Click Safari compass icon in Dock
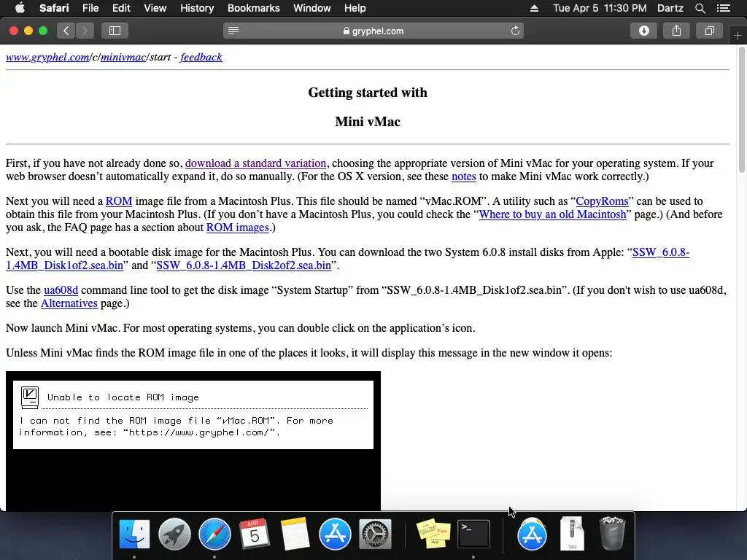Image resolution: width=747 pixels, height=560 pixels. coord(214,534)
